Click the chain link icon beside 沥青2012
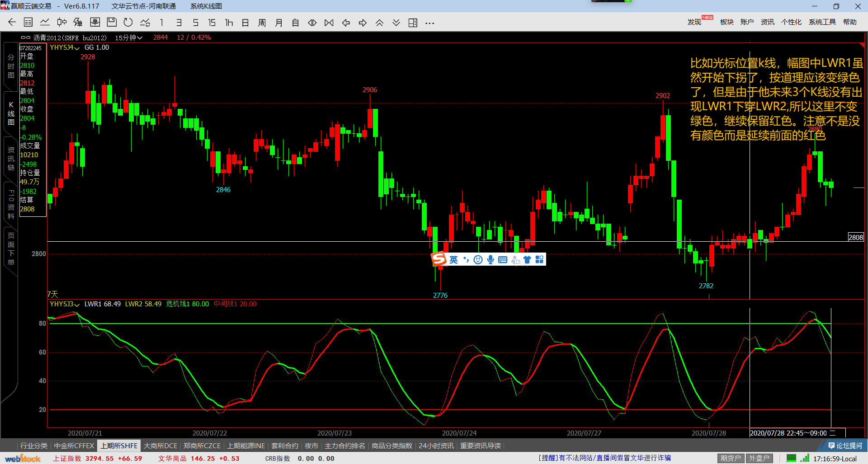The image size is (868, 464). 26,37
